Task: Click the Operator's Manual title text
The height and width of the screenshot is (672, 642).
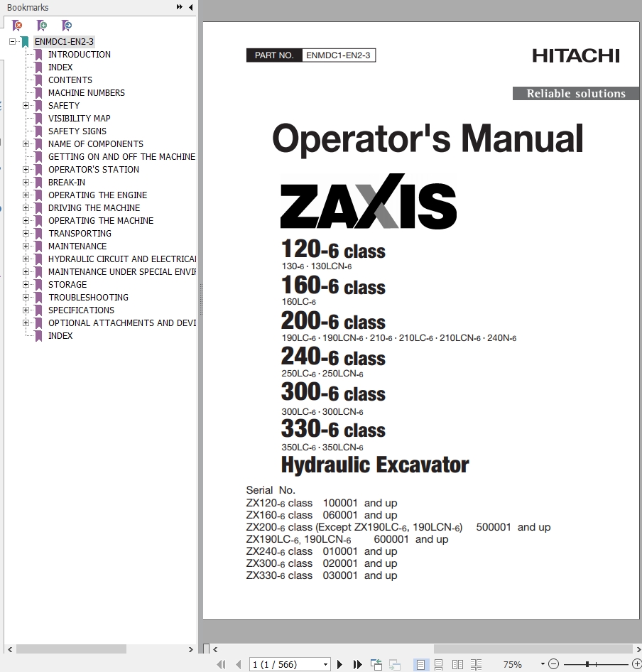Action: tap(428, 139)
